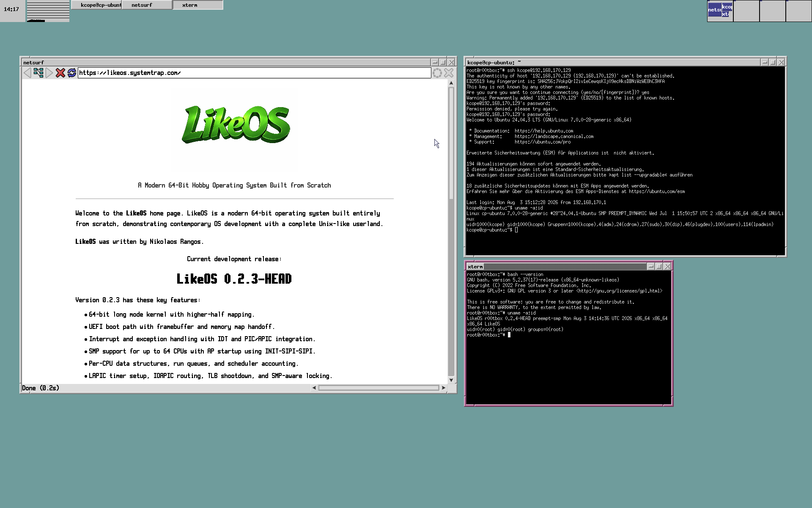Click the 'Done (0.2s)' status text
This screenshot has width=812, height=508.
click(x=41, y=388)
